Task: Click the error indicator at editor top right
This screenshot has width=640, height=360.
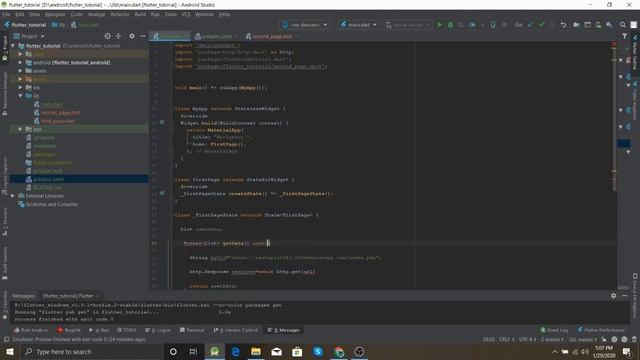Action: 614,44
